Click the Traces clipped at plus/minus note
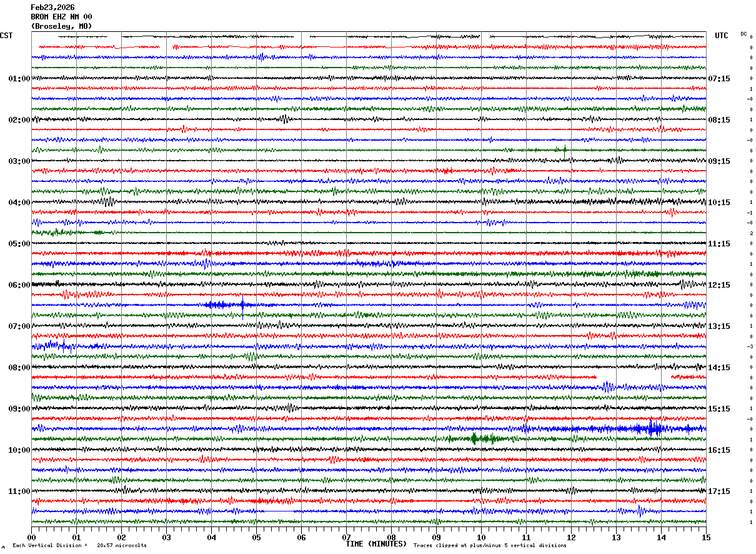 tap(490, 545)
